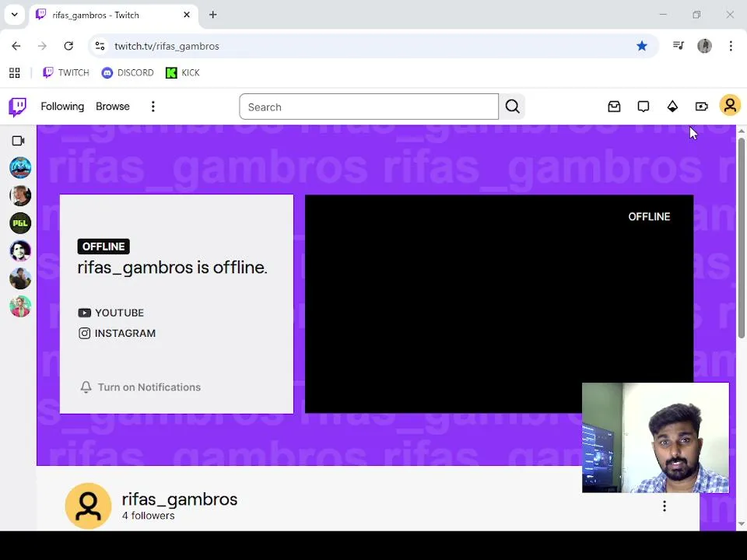This screenshot has width=747, height=560.
Task: Click the webcam overlay of the presenter
Action: pos(655,438)
